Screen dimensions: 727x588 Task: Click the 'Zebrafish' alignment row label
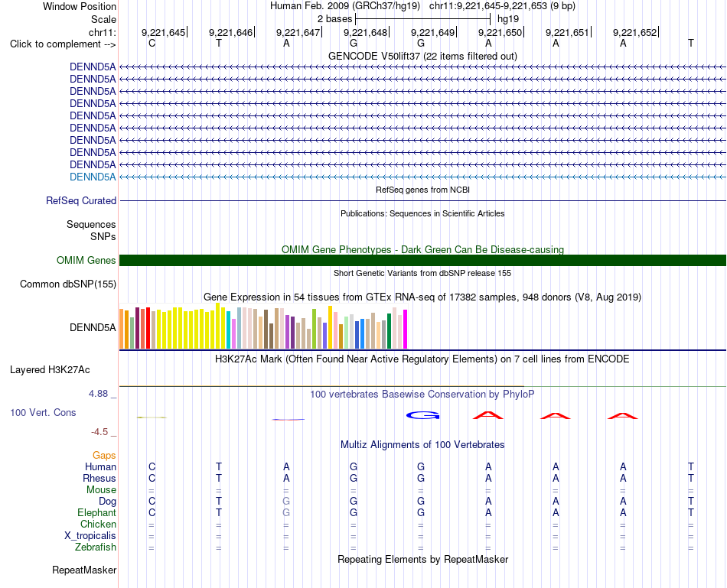coord(96,547)
